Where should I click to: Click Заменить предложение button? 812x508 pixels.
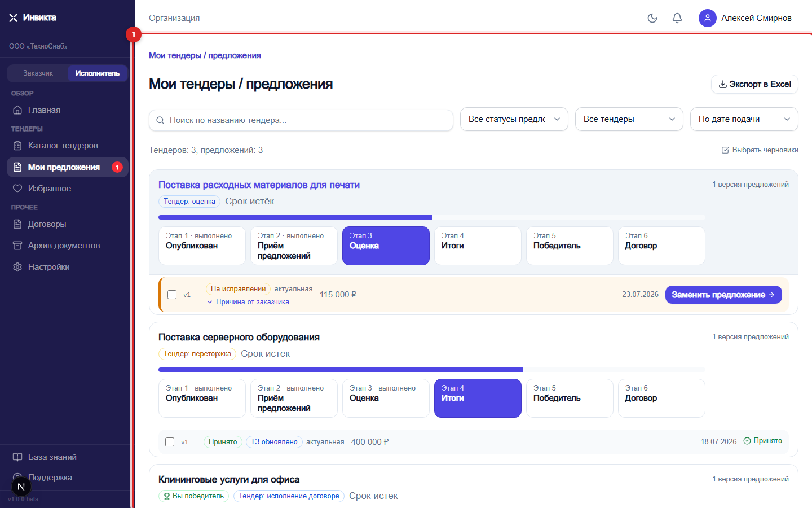pyautogui.click(x=723, y=295)
